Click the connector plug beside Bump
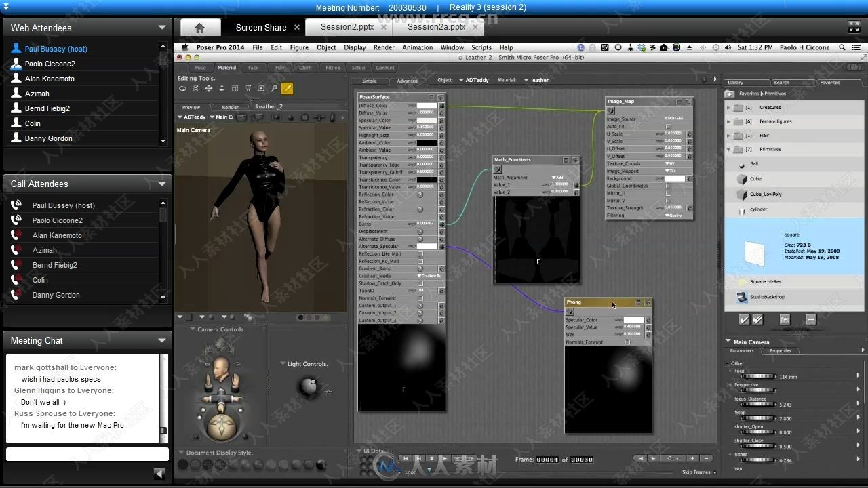Screen dimensions: 868x488 pyautogui.click(x=441, y=224)
